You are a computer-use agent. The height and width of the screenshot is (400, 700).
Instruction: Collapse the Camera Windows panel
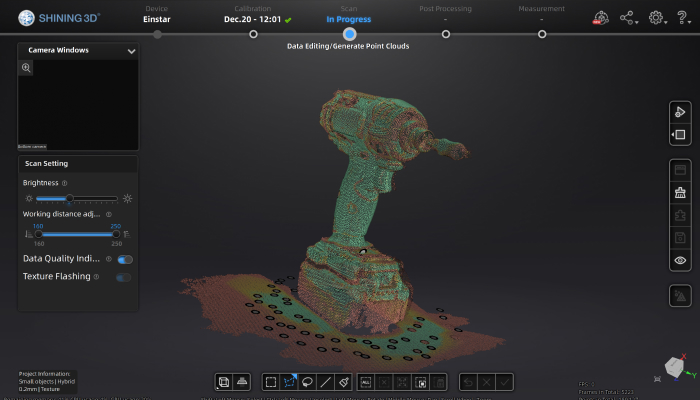pos(131,50)
